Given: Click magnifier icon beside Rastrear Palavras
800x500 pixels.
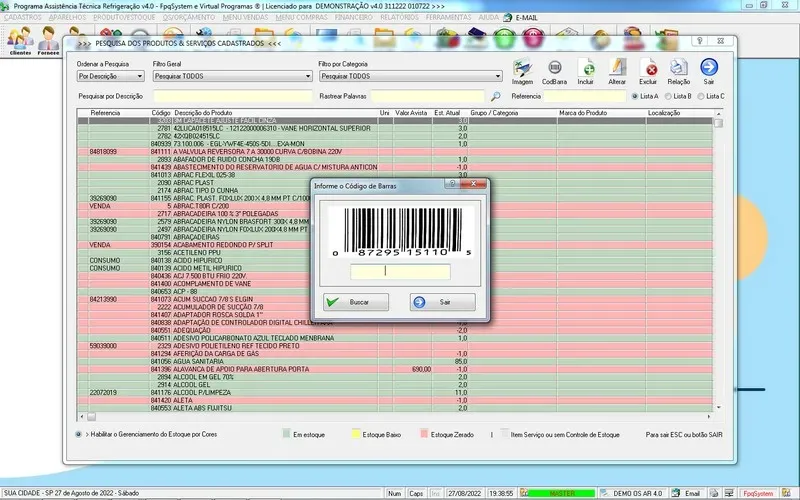Looking at the screenshot, I should [495, 96].
